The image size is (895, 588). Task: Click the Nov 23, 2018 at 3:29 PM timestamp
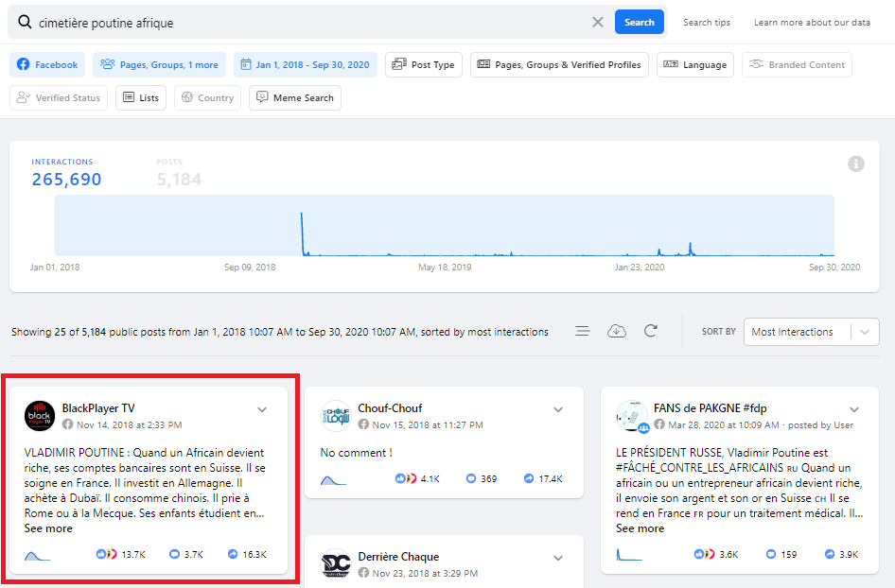(425, 573)
